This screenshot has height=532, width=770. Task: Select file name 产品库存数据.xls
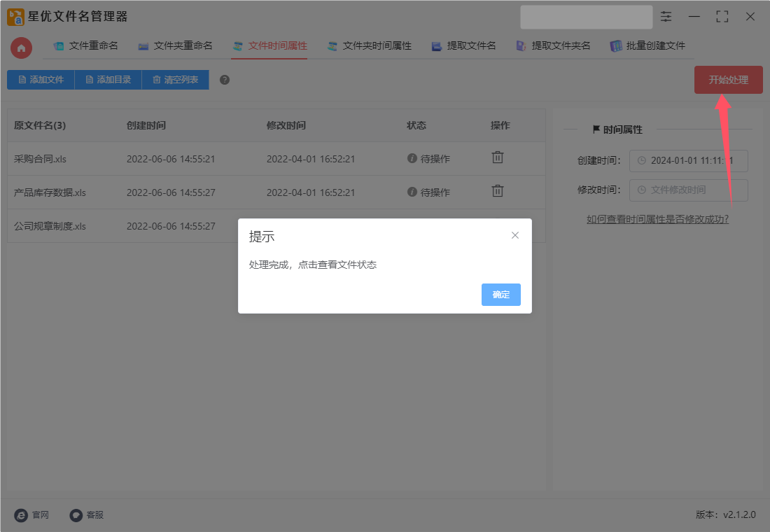click(50, 192)
